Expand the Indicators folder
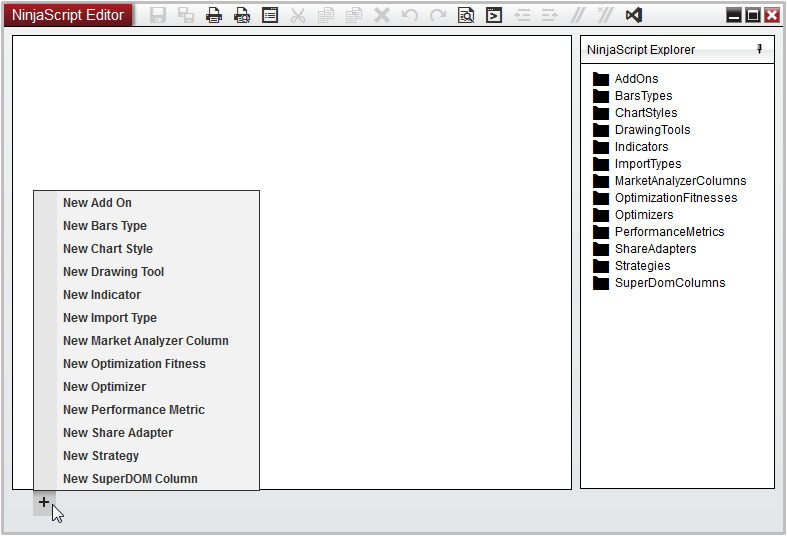Viewport: 787px width, 536px height. 641,147
